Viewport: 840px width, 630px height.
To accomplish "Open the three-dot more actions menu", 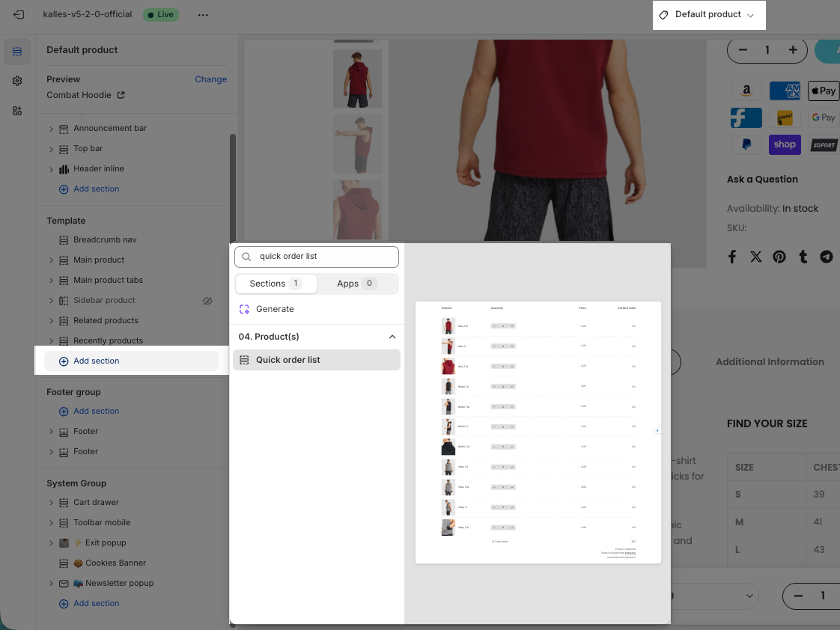I will (x=203, y=14).
